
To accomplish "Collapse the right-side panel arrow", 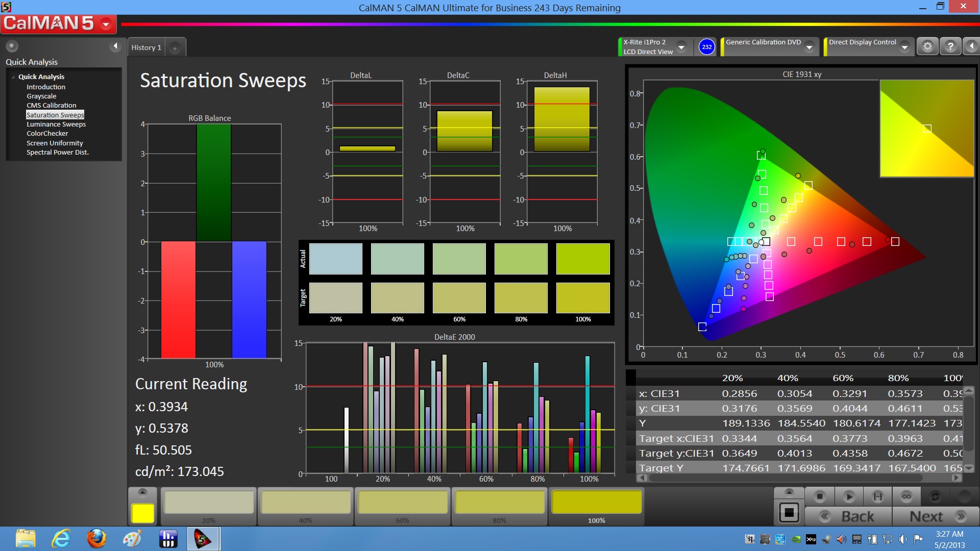I will [971, 47].
